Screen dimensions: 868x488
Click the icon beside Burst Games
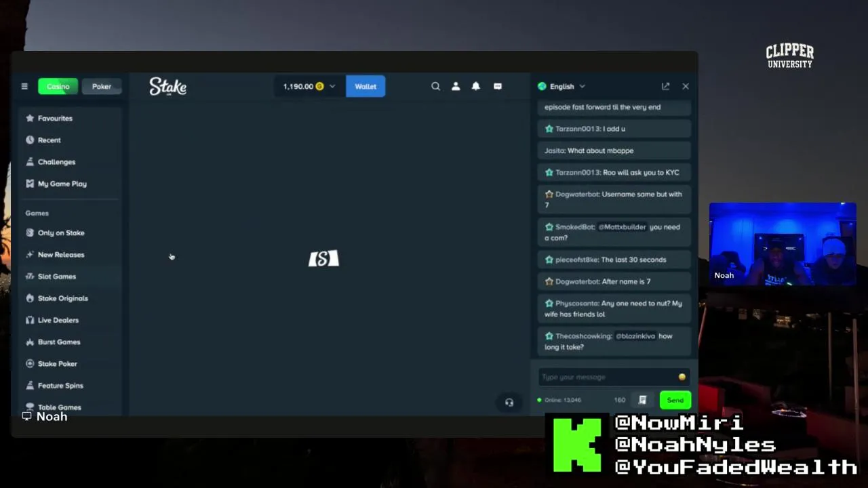pyautogui.click(x=30, y=342)
